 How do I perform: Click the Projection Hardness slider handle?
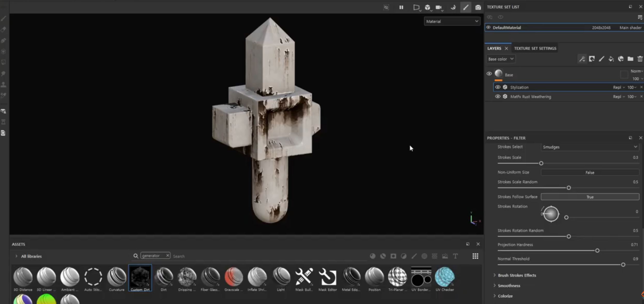tap(597, 250)
